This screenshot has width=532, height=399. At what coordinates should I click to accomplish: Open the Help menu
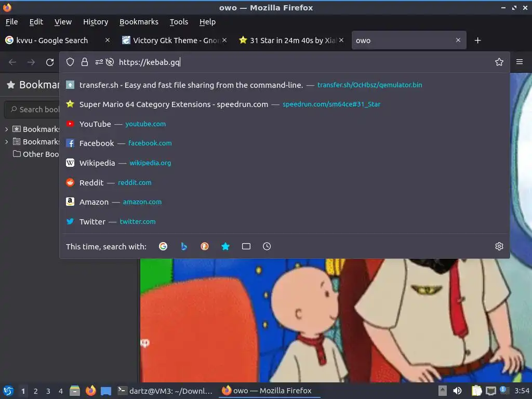(207, 22)
